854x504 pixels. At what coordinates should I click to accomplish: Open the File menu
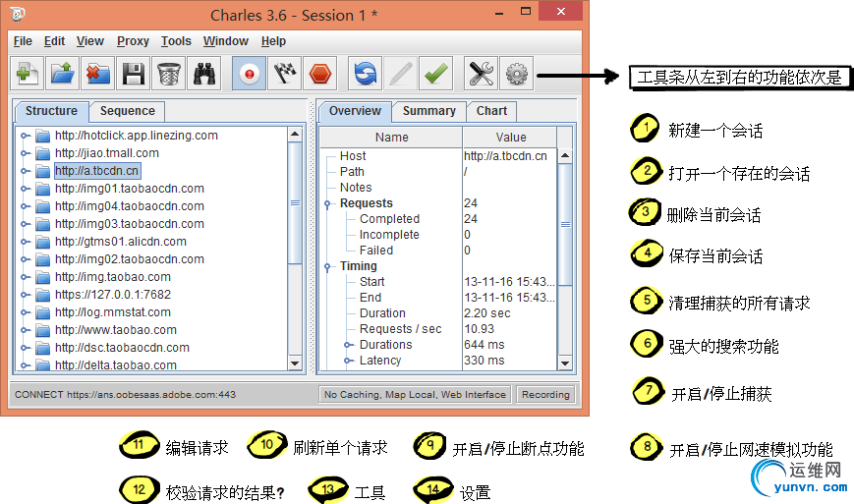point(23,41)
